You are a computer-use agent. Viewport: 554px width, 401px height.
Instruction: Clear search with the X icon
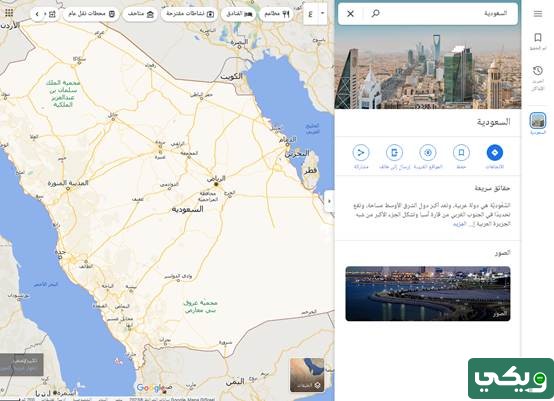[350, 14]
